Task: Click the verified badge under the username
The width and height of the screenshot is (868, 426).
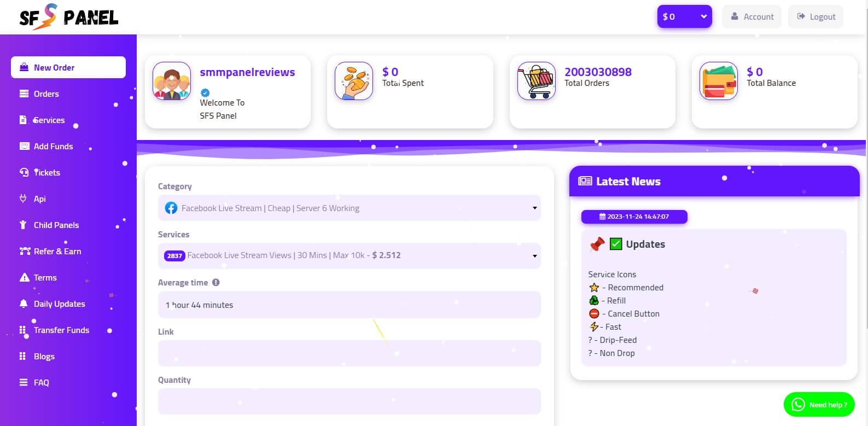Action: tap(205, 92)
